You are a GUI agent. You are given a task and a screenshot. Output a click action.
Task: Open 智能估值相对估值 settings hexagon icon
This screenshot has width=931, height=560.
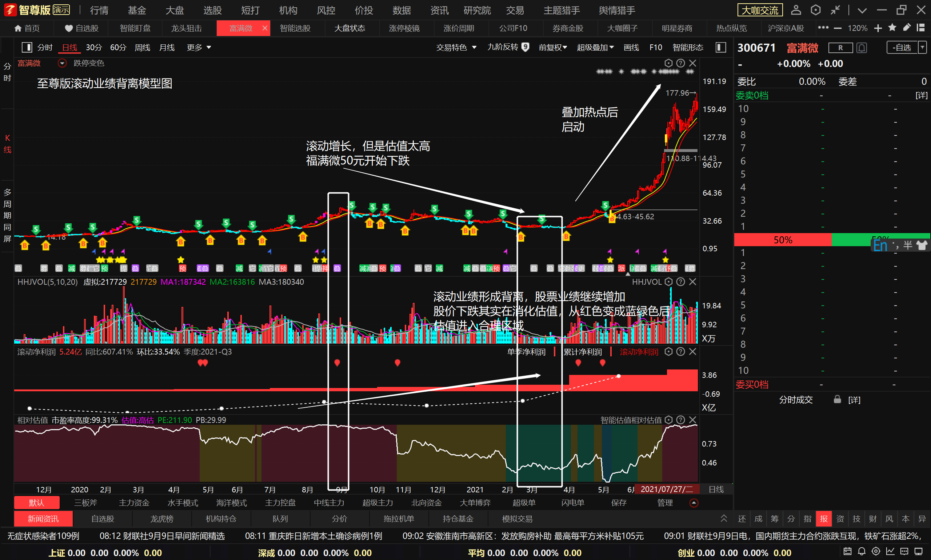[x=668, y=420]
